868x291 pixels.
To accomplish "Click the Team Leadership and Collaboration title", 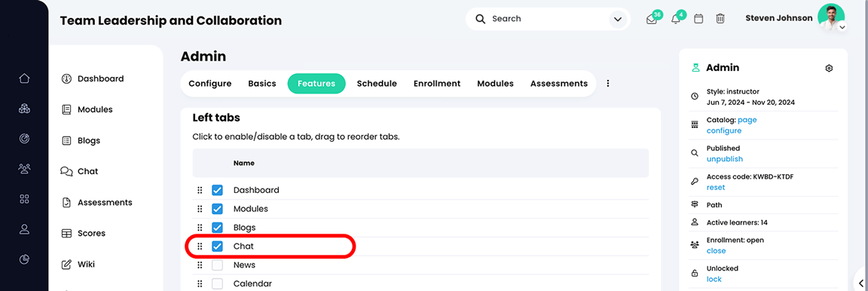I will tap(170, 21).
